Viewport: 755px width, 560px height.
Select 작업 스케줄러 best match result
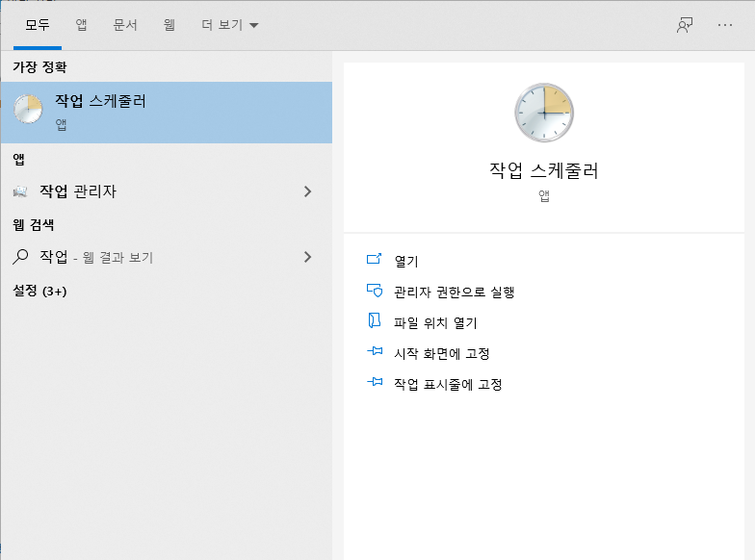167,113
